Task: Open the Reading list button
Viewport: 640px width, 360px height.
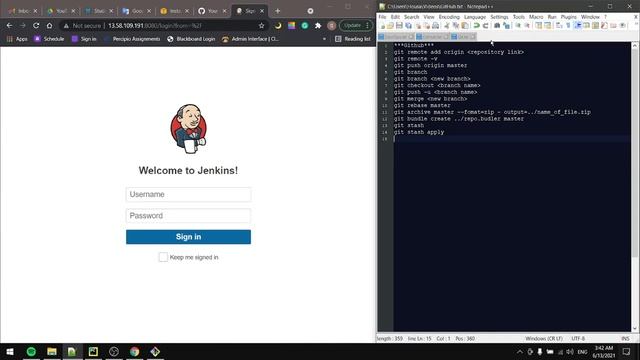Action: 353,39
